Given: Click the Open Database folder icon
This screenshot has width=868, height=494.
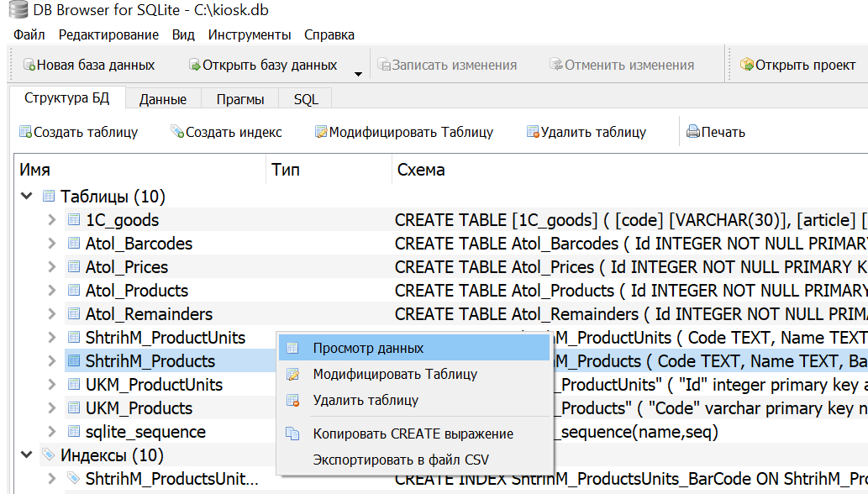Looking at the screenshot, I should pyautogui.click(x=195, y=65).
